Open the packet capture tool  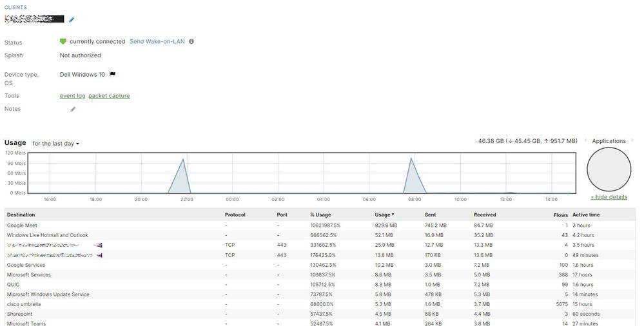[x=109, y=96]
